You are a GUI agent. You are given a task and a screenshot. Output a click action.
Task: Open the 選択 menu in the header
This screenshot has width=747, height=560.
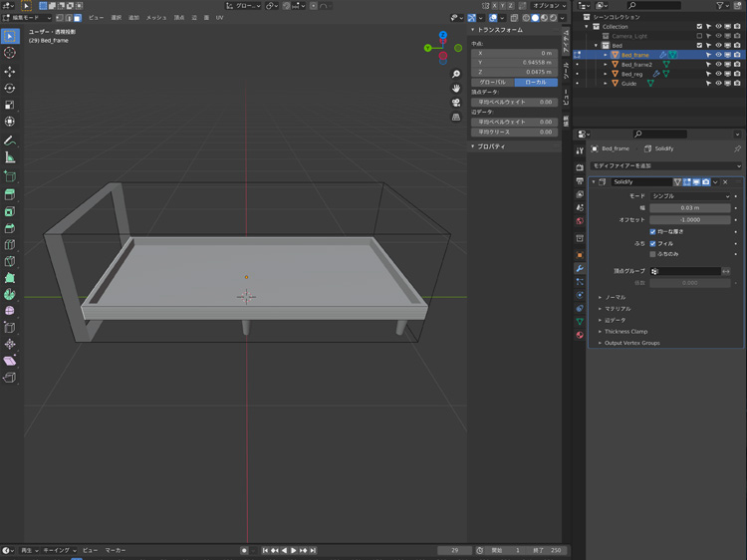tap(116, 18)
